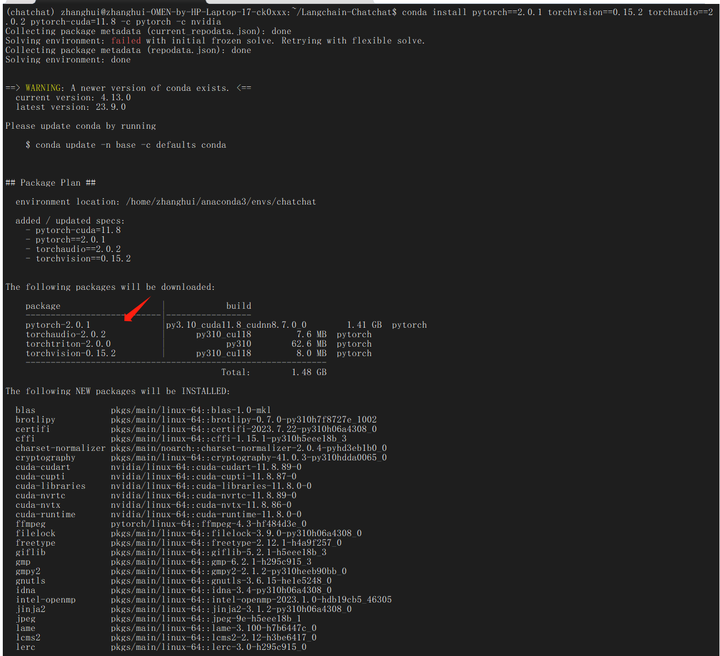Click the 'filelock' package row
720x656 pixels.
tap(188, 533)
